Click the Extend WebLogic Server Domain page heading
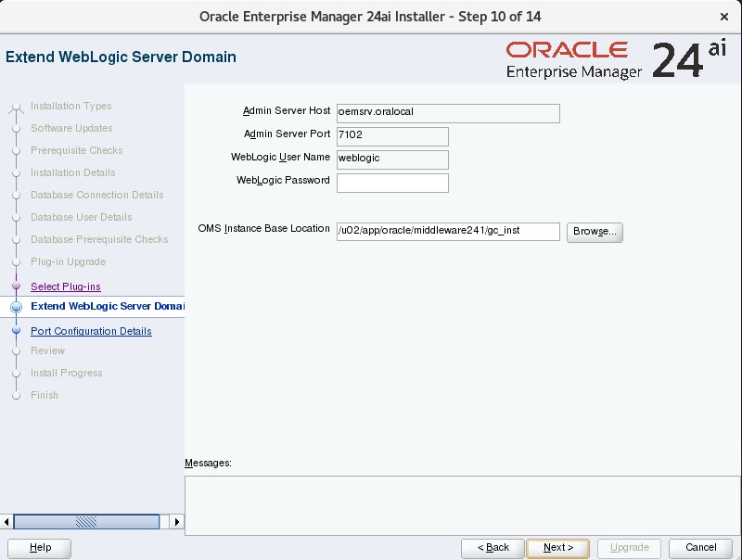The image size is (742, 560). (x=121, y=57)
